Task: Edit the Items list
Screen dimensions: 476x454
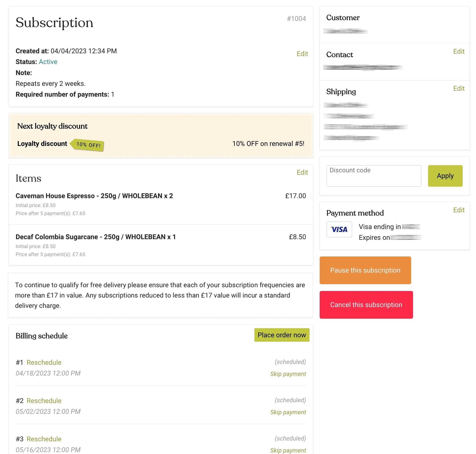Action: coord(302,172)
